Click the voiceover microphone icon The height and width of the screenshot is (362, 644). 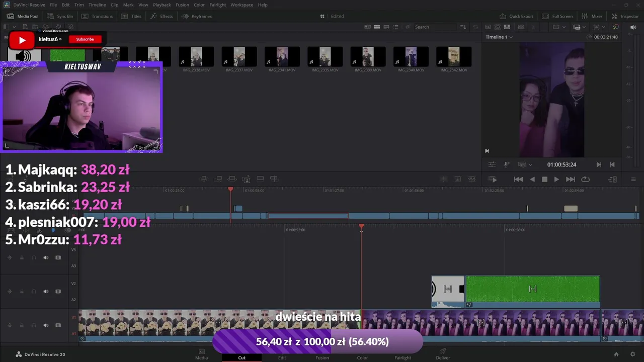click(507, 164)
